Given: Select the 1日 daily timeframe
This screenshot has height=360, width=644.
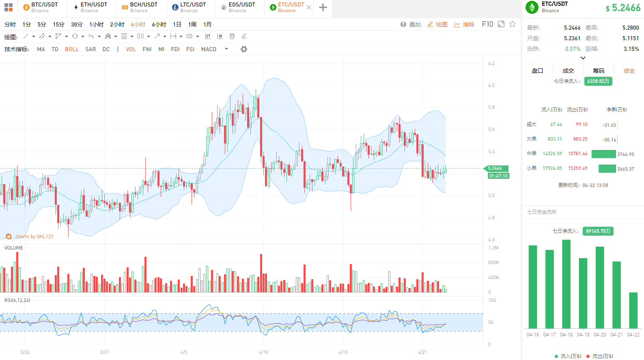Looking at the screenshot, I should coord(177,24).
